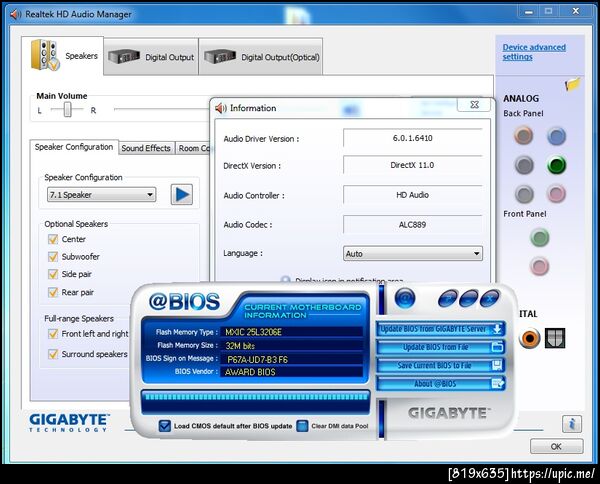Open Device advanced settings link

click(534, 52)
